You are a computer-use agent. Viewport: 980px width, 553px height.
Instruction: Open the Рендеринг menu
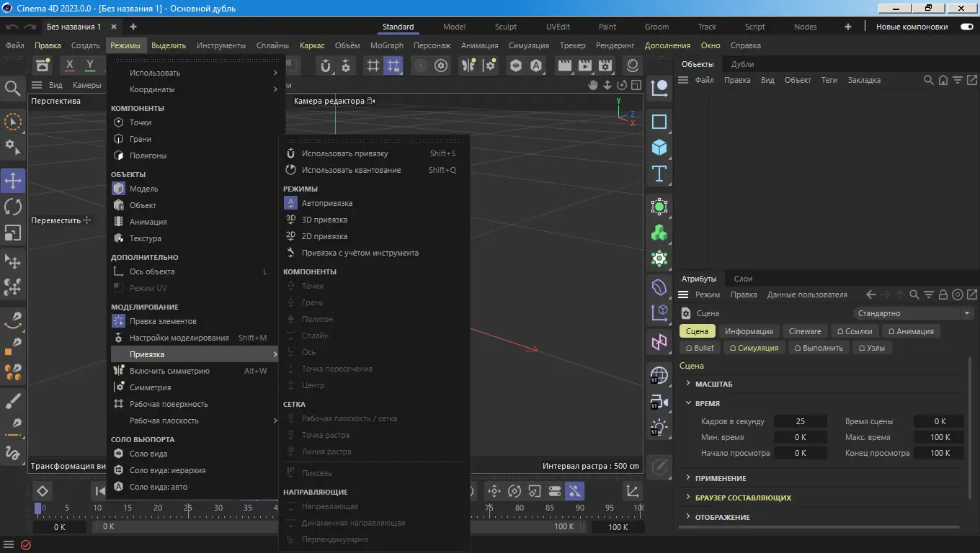point(615,45)
